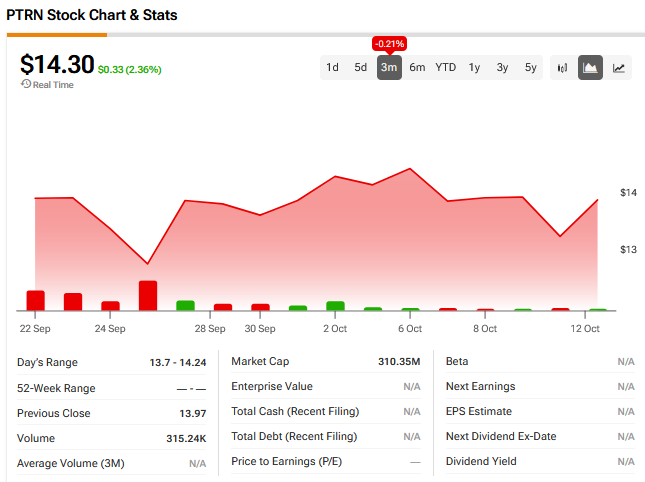This screenshot has height=482, width=645.
Task: Select the 1d time range
Action: pos(332,68)
